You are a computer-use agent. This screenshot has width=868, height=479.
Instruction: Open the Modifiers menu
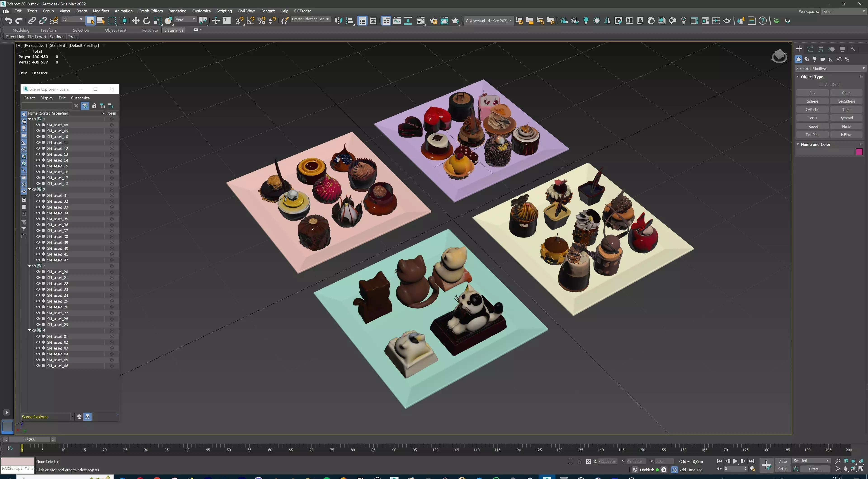(101, 11)
